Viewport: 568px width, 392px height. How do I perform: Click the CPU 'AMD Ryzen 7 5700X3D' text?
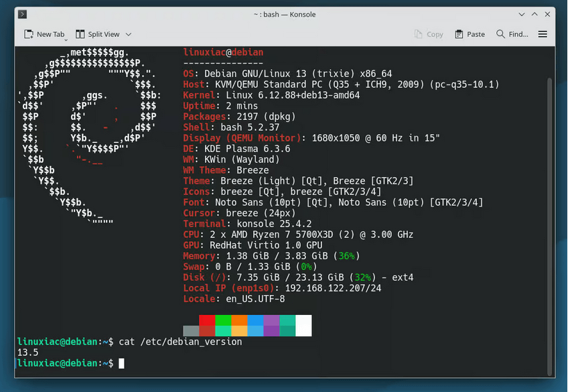pos(282,235)
